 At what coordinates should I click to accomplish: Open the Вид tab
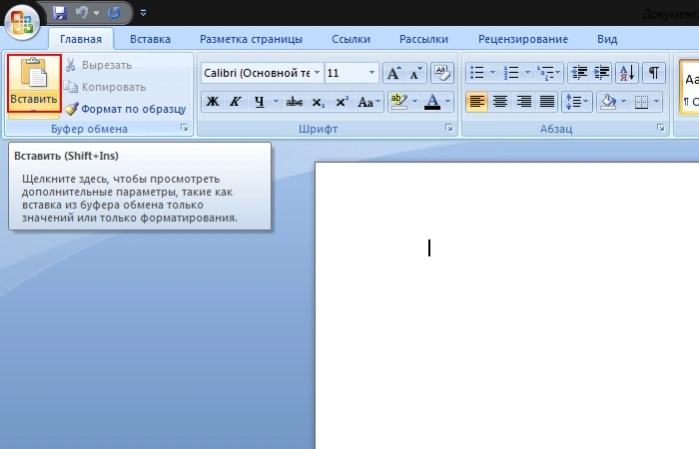click(x=607, y=39)
